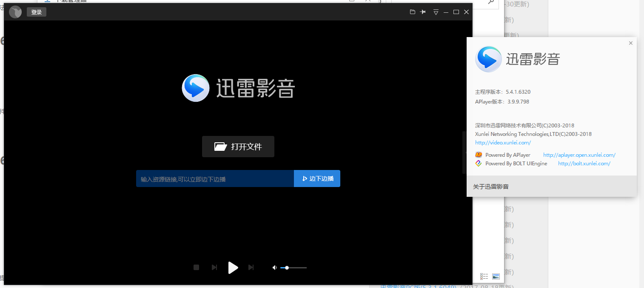Screen dimensions: 644x288
Task: Close the 关于迅雷影音 about panel
Action: [630, 43]
